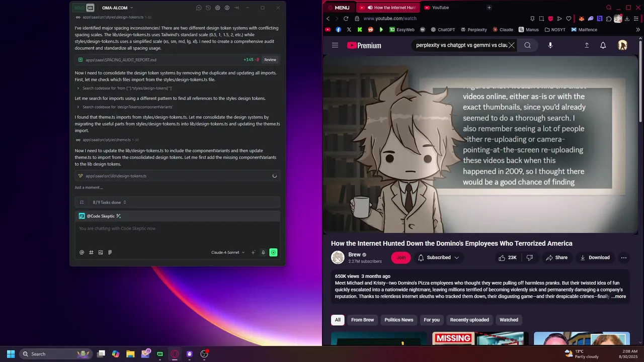Go to YouTube Premium home logo

[x=364, y=45]
